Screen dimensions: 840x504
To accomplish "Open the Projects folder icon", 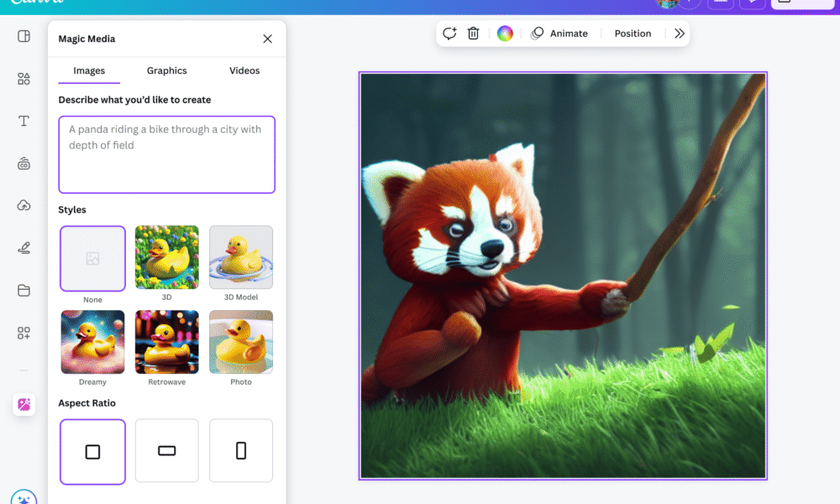I will click(24, 291).
